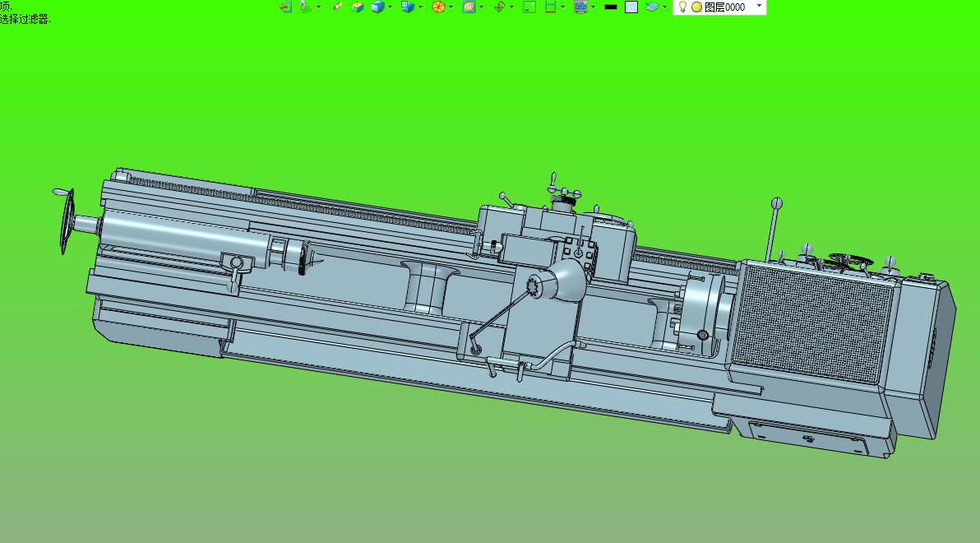The image size is (980, 543).
Task: Expand the dropdown next to the section icon
Action: click(x=562, y=7)
